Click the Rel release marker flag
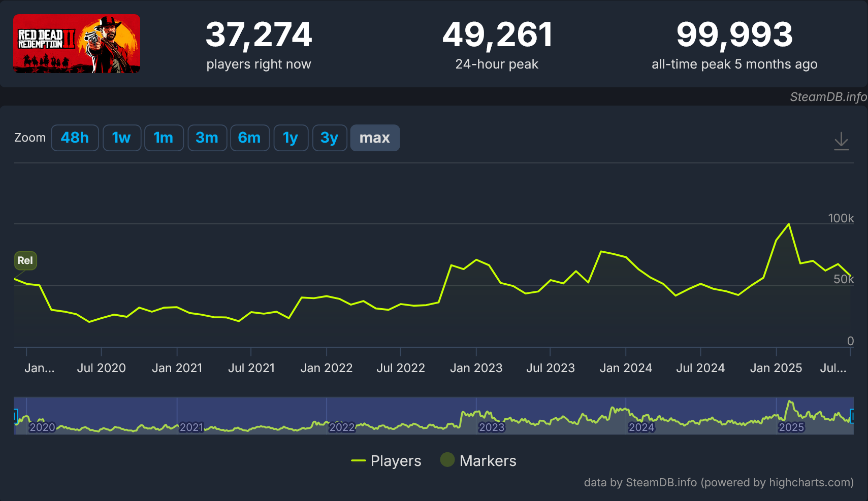This screenshot has height=501, width=868. tap(25, 260)
